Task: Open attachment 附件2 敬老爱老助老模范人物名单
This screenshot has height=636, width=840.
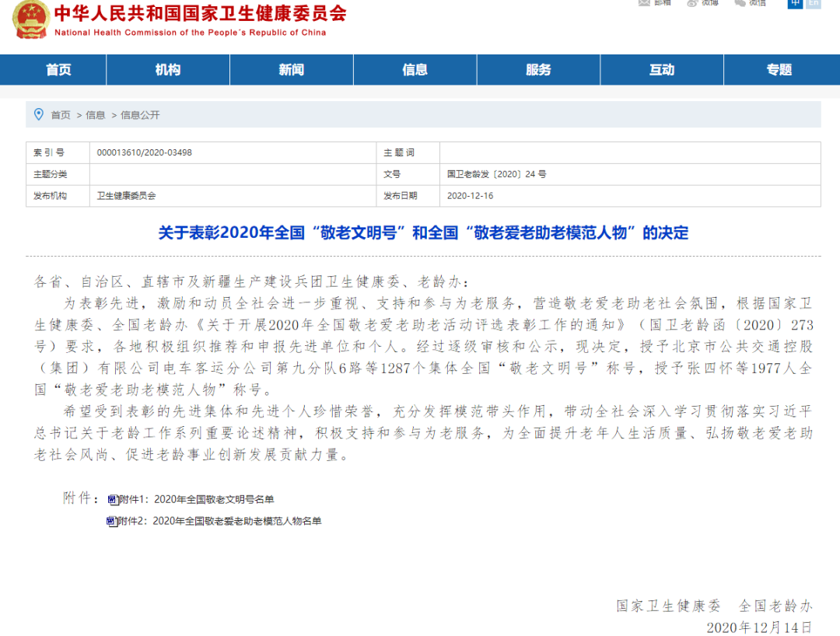Action: pyautogui.click(x=219, y=521)
